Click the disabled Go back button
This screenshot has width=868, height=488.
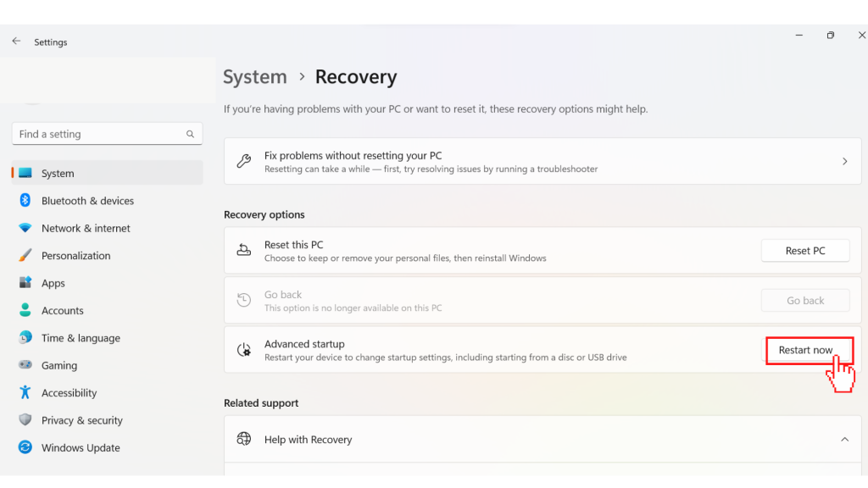pos(805,301)
